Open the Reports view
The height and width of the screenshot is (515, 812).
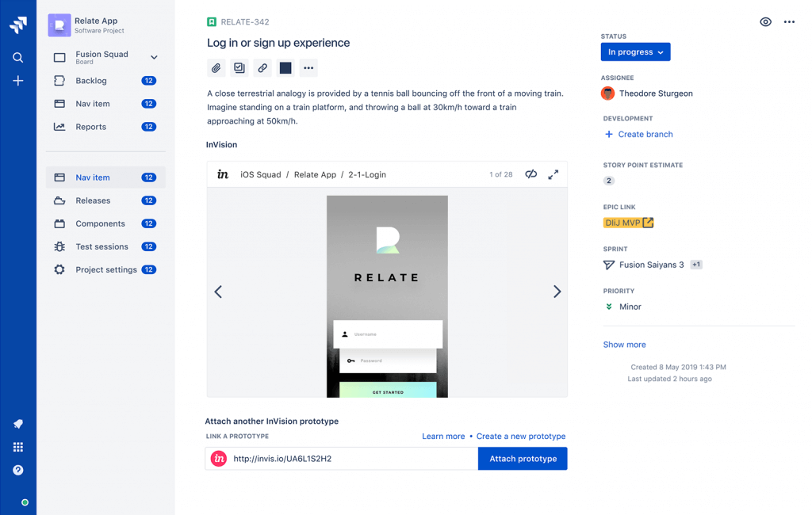tap(90, 126)
